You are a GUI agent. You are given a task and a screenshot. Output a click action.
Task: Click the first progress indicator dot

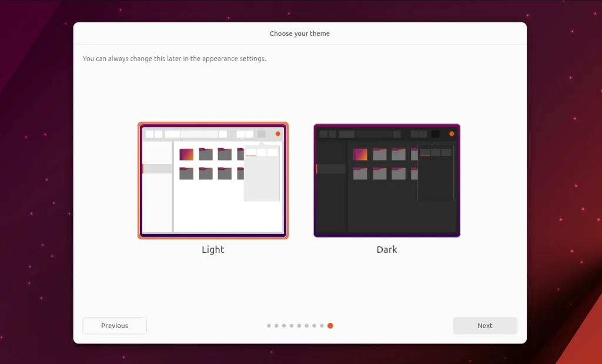click(269, 325)
